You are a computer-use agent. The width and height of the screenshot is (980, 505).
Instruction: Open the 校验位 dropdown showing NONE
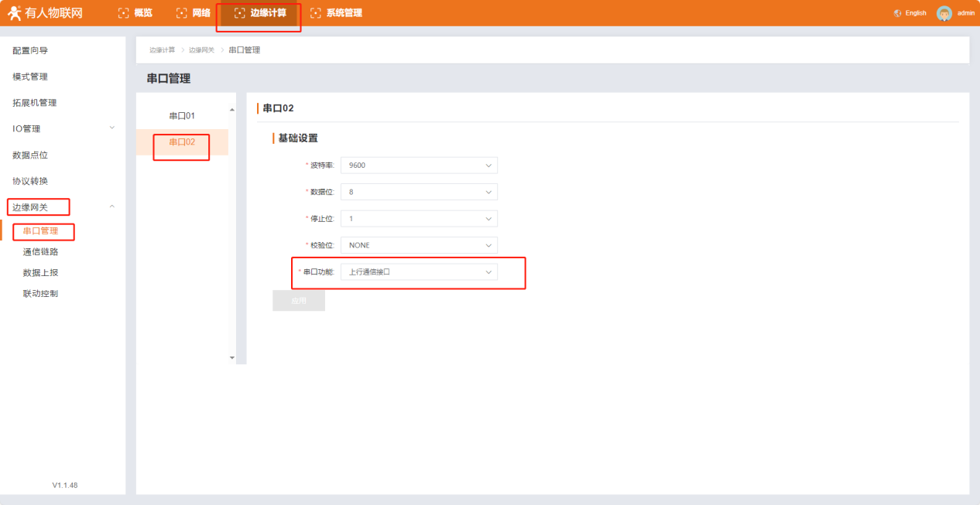click(419, 245)
